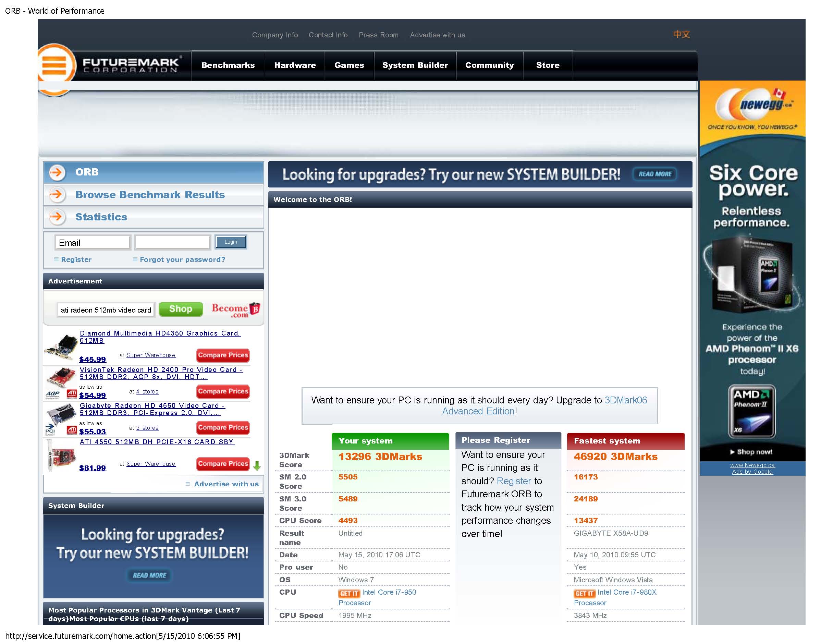Click the 2 stores link

pos(147,428)
